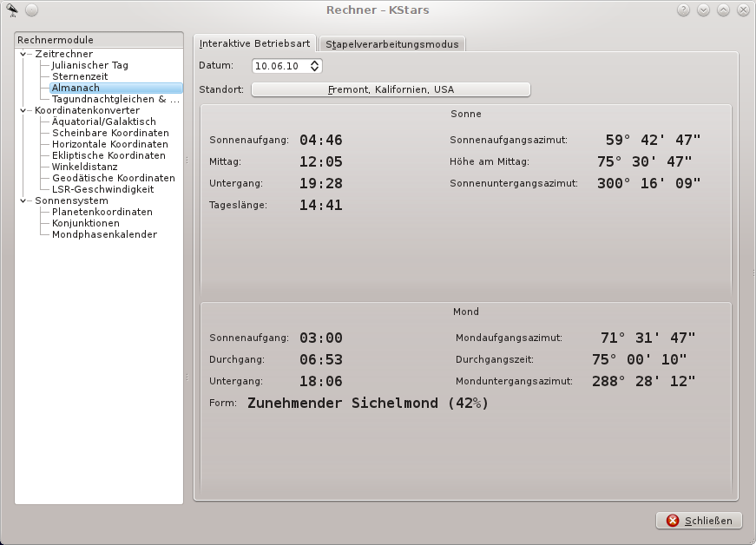Open Geodätische Koordinaten module
The image size is (756, 545).
[x=113, y=178]
